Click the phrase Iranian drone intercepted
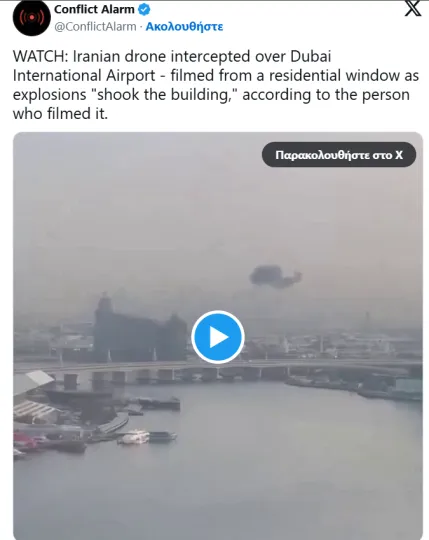The height and width of the screenshot is (540, 429). (162, 56)
